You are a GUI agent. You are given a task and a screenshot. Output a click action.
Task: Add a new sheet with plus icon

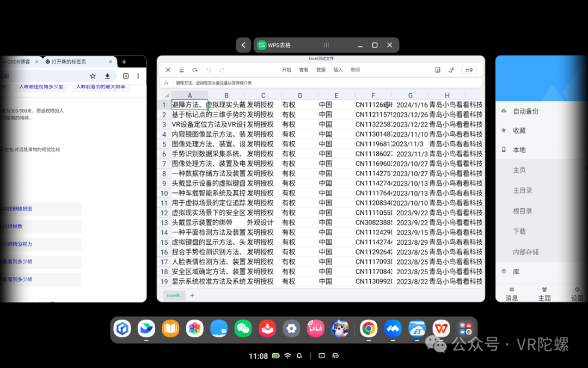[x=192, y=295]
